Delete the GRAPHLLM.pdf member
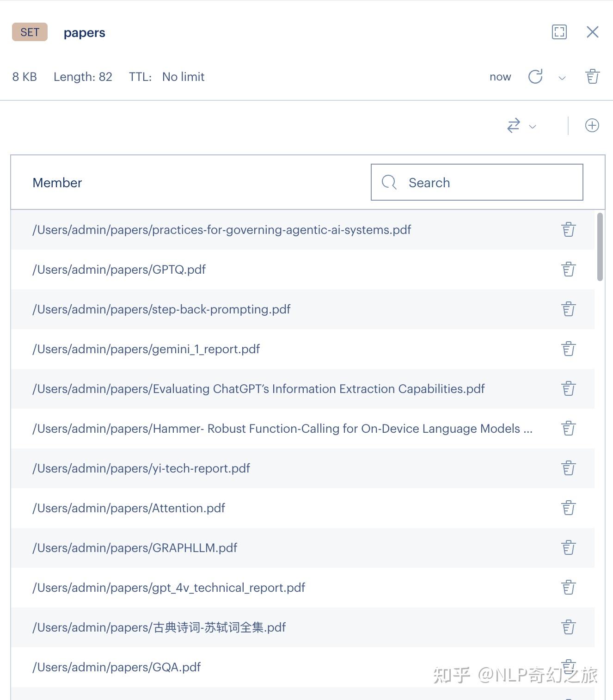The height and width of the screenshot is (700, 613). pyautogui.click(x=568, y=548)
